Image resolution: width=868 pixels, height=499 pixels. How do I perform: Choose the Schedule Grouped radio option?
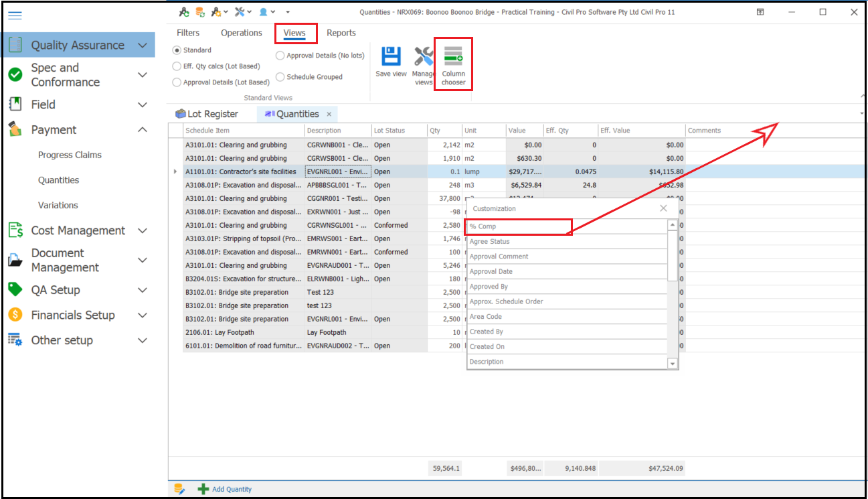pos(280,77)
